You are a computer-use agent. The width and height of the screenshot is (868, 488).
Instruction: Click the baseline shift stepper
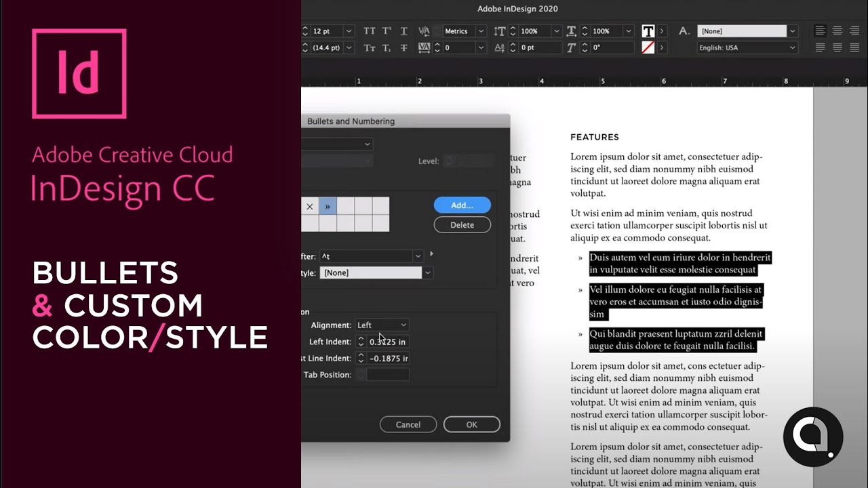point(513,47)
